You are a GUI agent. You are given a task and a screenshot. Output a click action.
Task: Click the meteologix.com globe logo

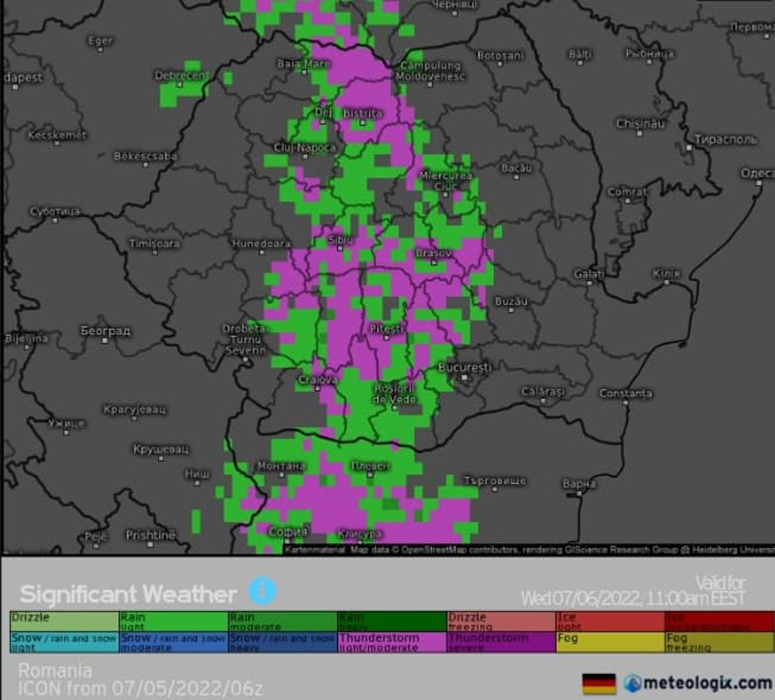(634, 683)
